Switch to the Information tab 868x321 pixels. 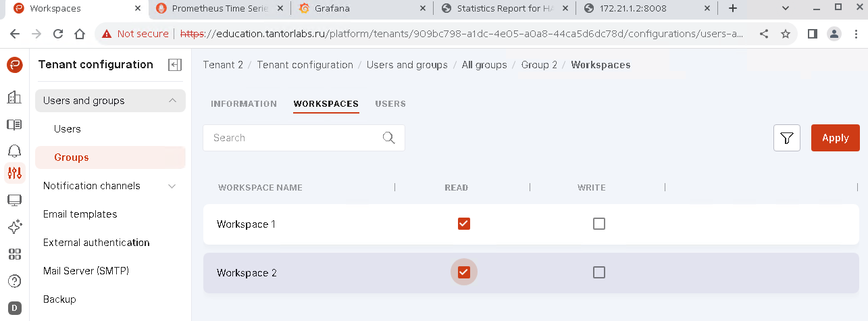coord(244,104)
